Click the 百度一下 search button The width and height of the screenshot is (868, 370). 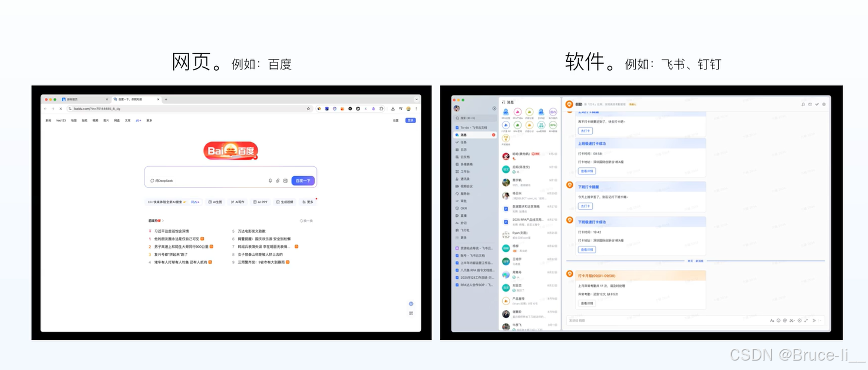pos(303,180)
